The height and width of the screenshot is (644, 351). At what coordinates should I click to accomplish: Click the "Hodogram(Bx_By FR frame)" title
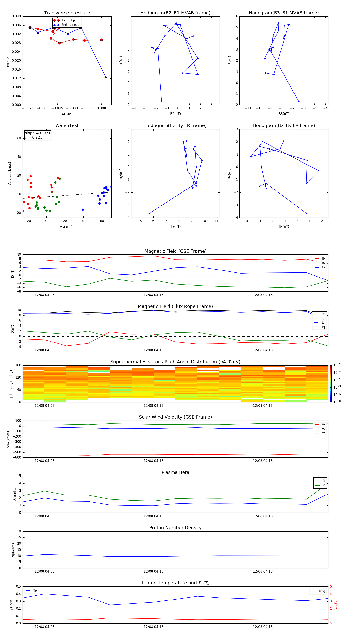[284, 125]
